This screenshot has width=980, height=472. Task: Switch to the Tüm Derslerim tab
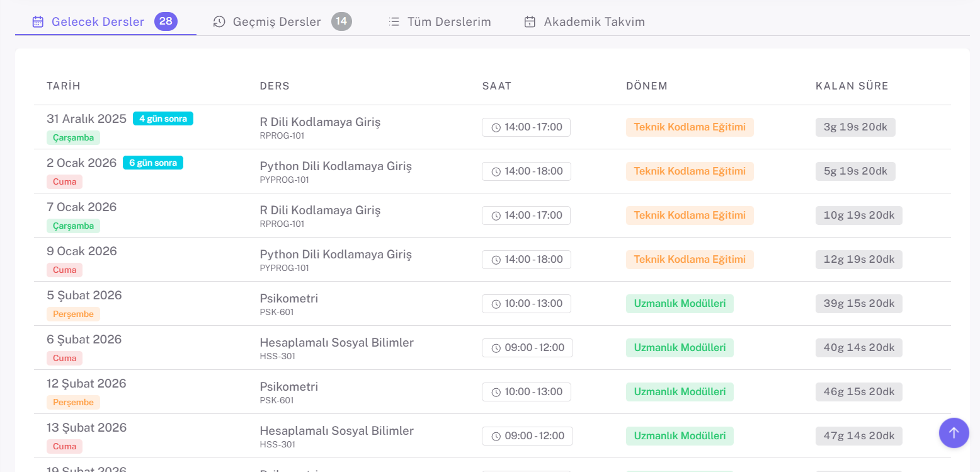pyautogui.click(x=448, y=22)
